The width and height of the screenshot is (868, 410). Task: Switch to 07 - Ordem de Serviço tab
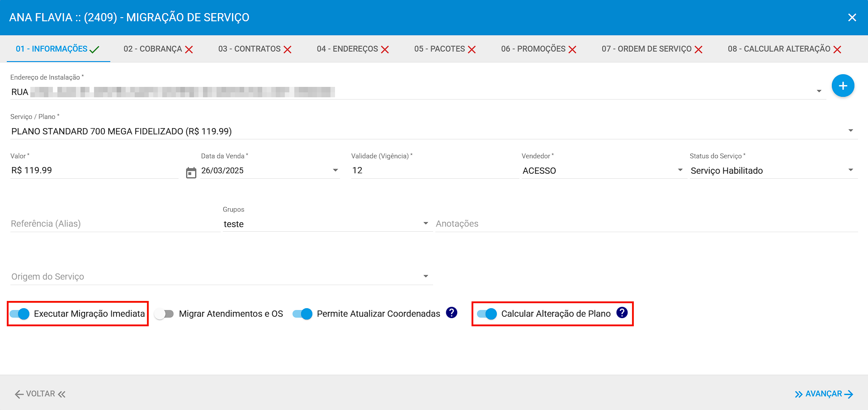click(652, 49)
